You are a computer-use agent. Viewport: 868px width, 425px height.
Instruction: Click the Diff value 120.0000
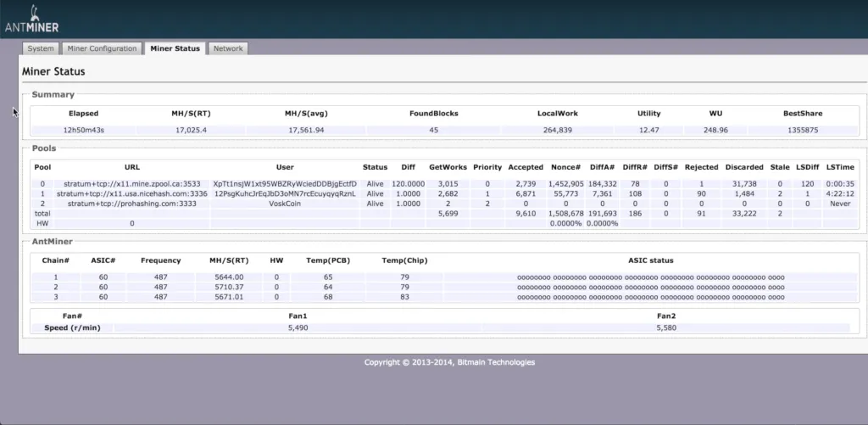[x=408, y=184]
